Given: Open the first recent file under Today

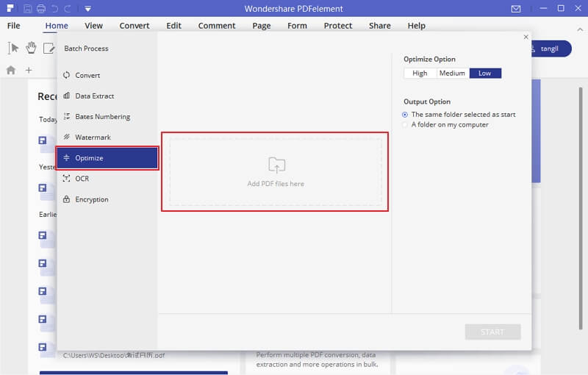Looking at the screenshot, I should (46, 143).
